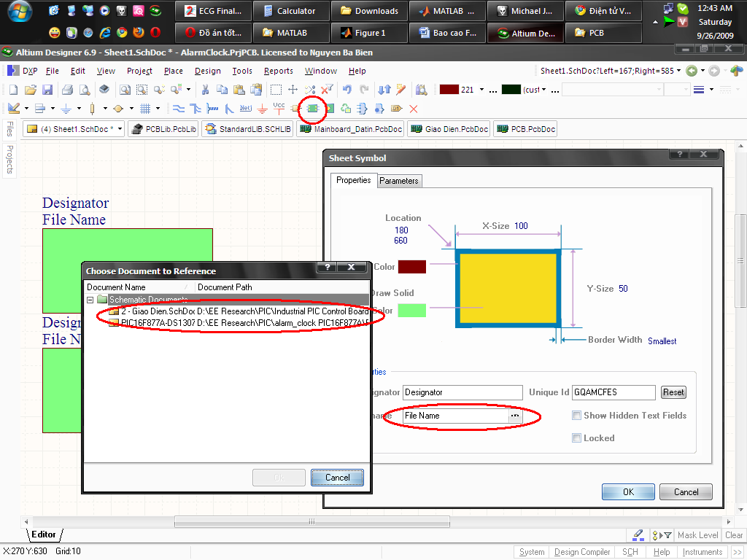
Task: Expand the Sheet1.SchDoc document tab dropdown
Action: (120, 129)
